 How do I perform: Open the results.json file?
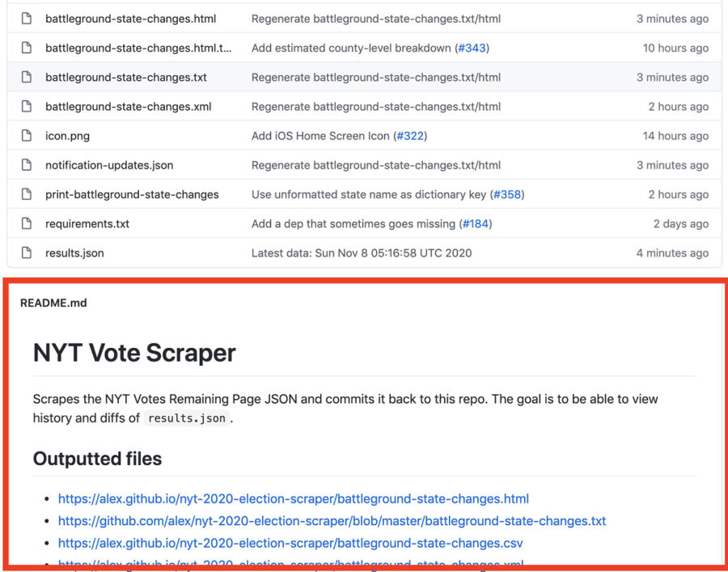pyautogui.click(x=74, y=253)
